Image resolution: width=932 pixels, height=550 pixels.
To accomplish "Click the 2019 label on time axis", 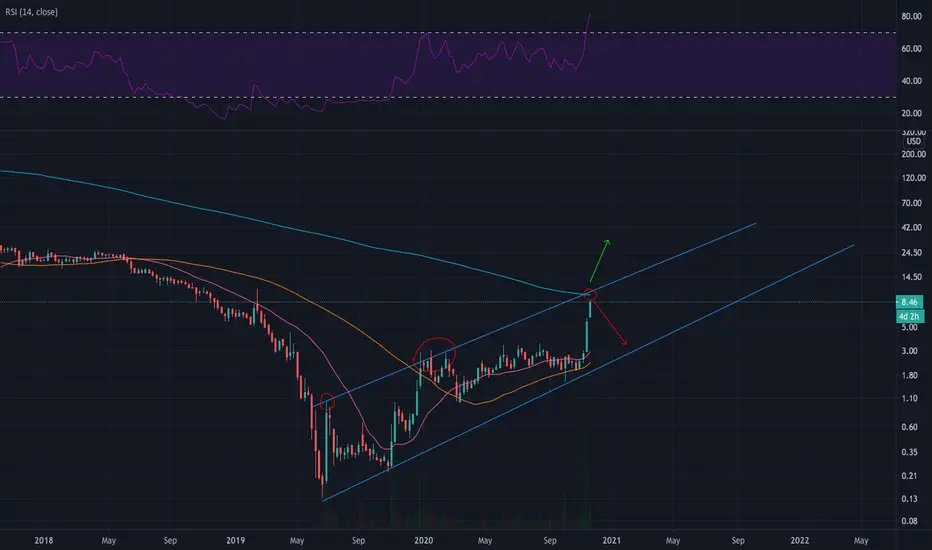I will click(x=235, y=540).
